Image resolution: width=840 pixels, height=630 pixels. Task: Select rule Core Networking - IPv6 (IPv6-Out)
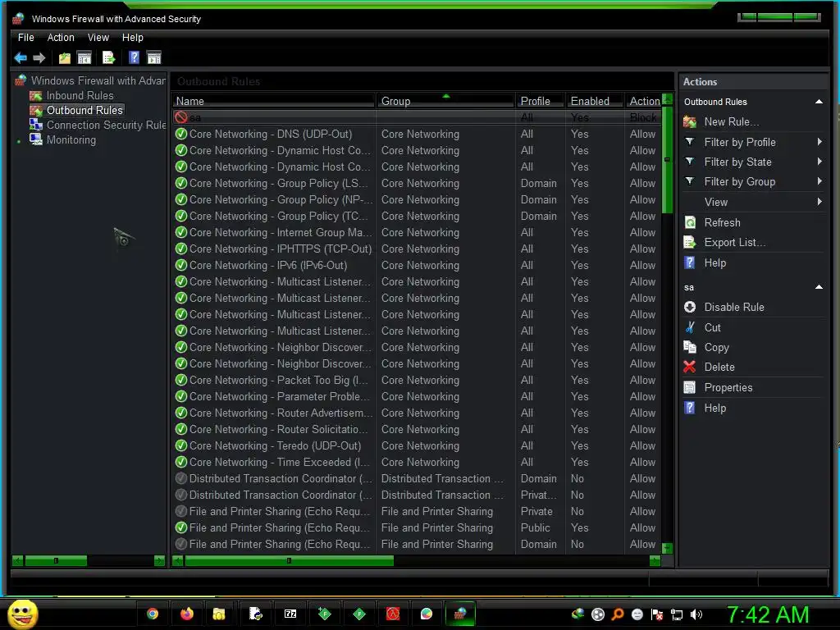[268, 265]
